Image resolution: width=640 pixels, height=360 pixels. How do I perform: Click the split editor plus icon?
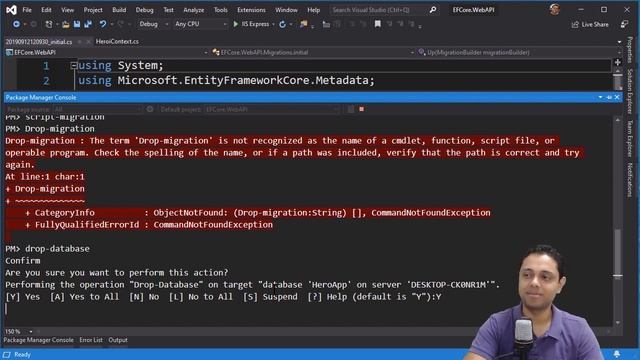click(618, 62)
